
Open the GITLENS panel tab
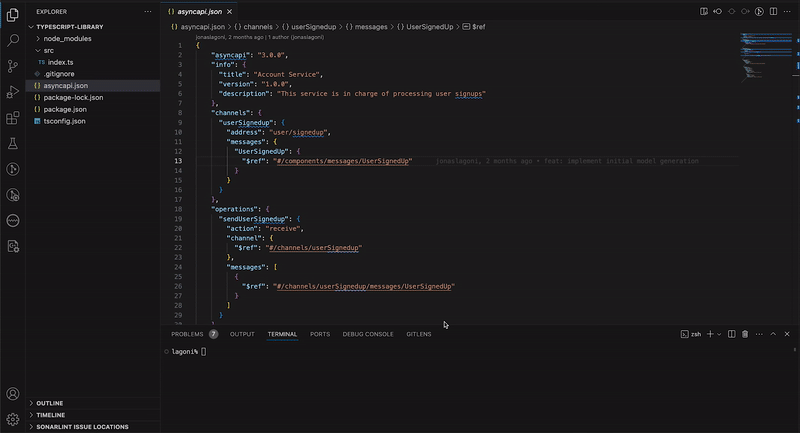[x=418, y=334]
